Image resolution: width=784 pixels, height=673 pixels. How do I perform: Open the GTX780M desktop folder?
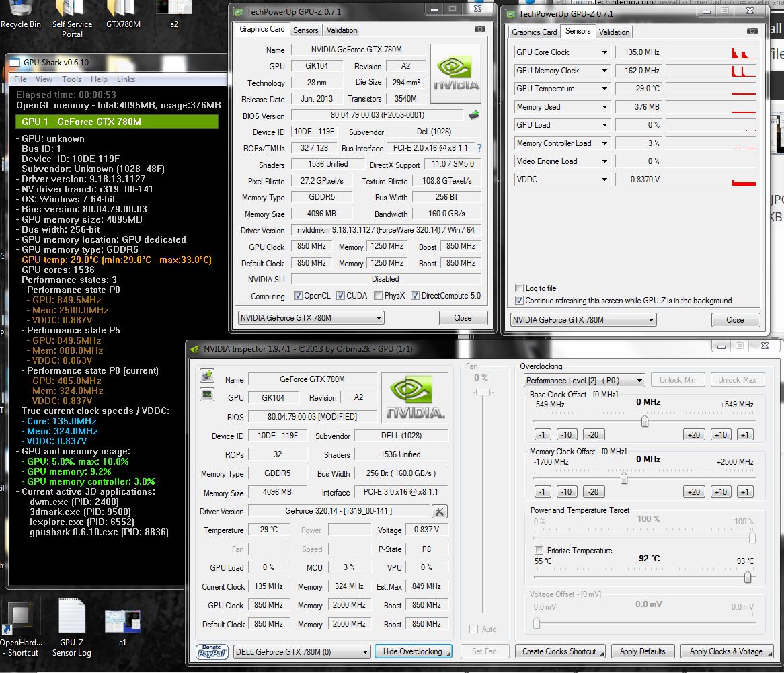pyautogui.click(x=123, y=14)
